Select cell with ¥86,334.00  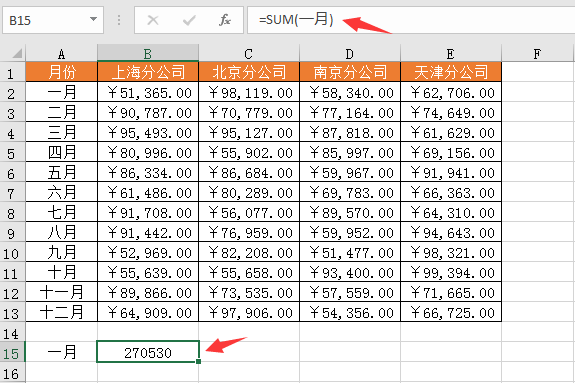tap(148, 172)
